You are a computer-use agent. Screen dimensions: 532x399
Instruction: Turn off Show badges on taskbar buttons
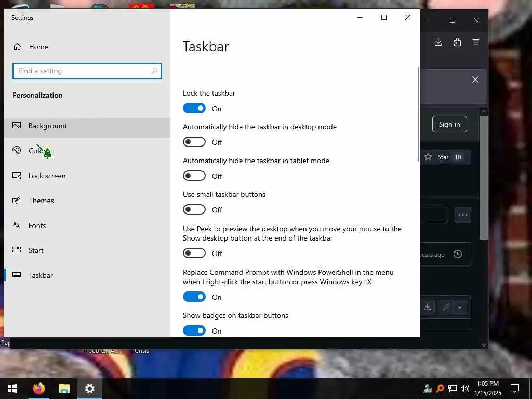(x=194, y=330)
